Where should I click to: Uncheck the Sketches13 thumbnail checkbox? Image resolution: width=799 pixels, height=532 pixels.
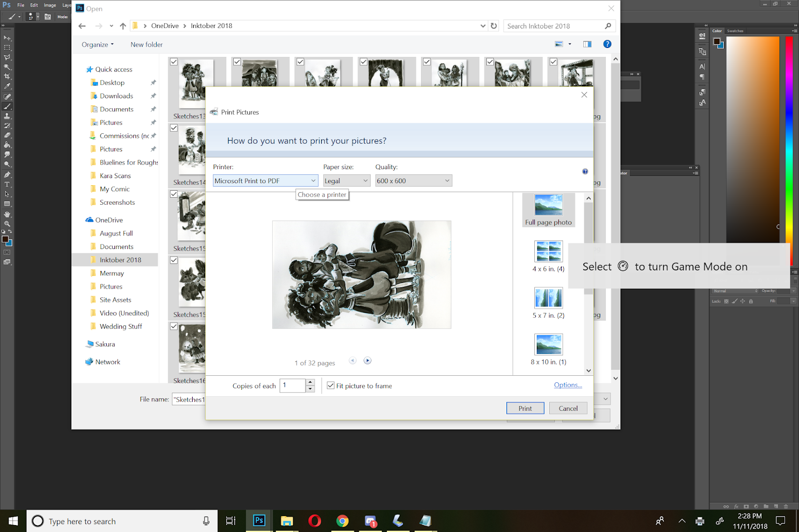(x=174, y=62)
